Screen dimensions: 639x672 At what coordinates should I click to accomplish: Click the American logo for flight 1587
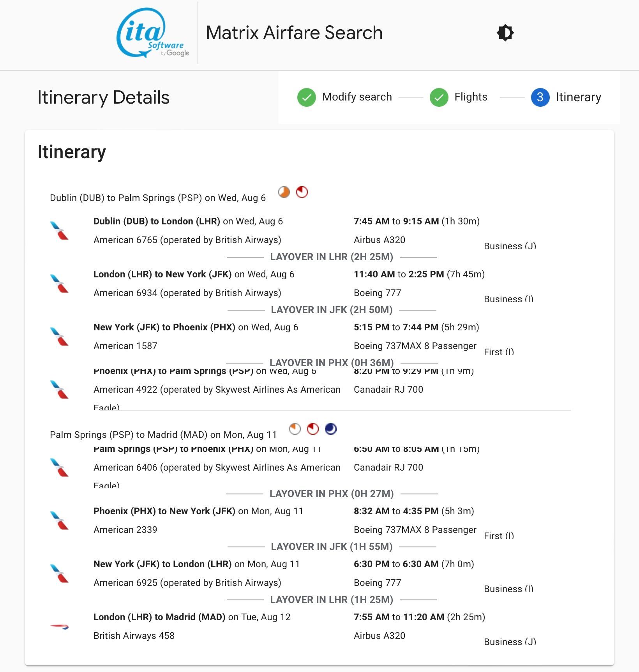[60, 337]
